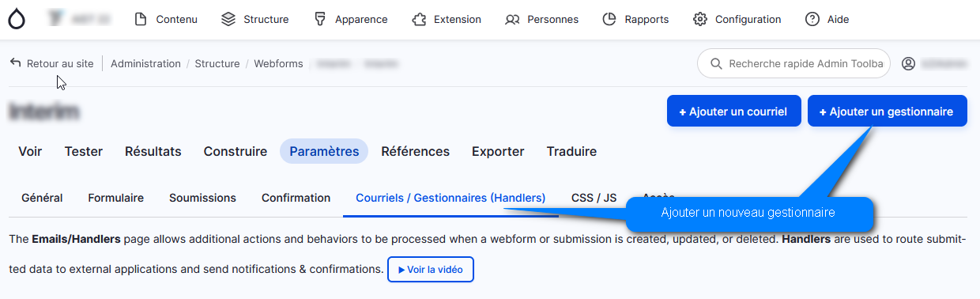Click the Extension puzzle piece icon
This screenshot has height=299, width=980.
[x=419, y=19]
